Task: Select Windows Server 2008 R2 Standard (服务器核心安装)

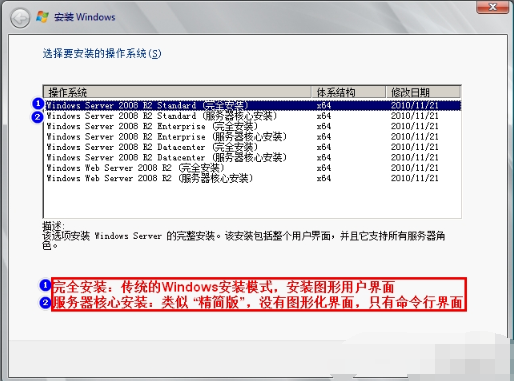Action: [x=252, y=116]
